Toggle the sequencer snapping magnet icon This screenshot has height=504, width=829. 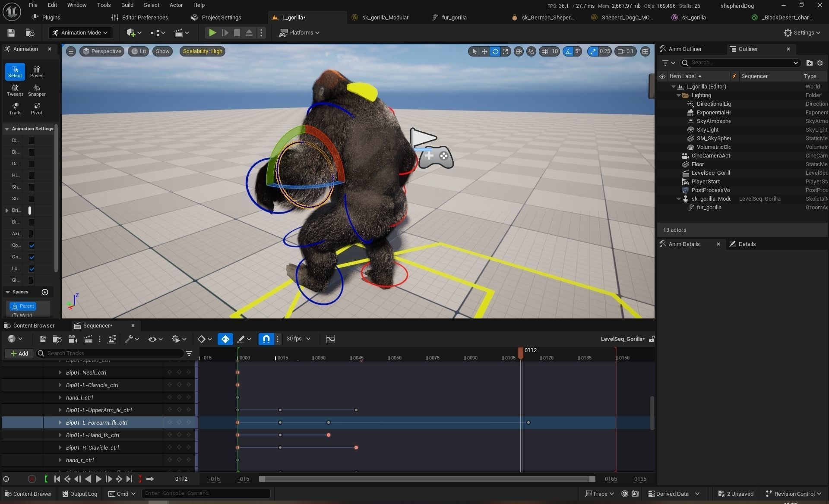point(266,339)
